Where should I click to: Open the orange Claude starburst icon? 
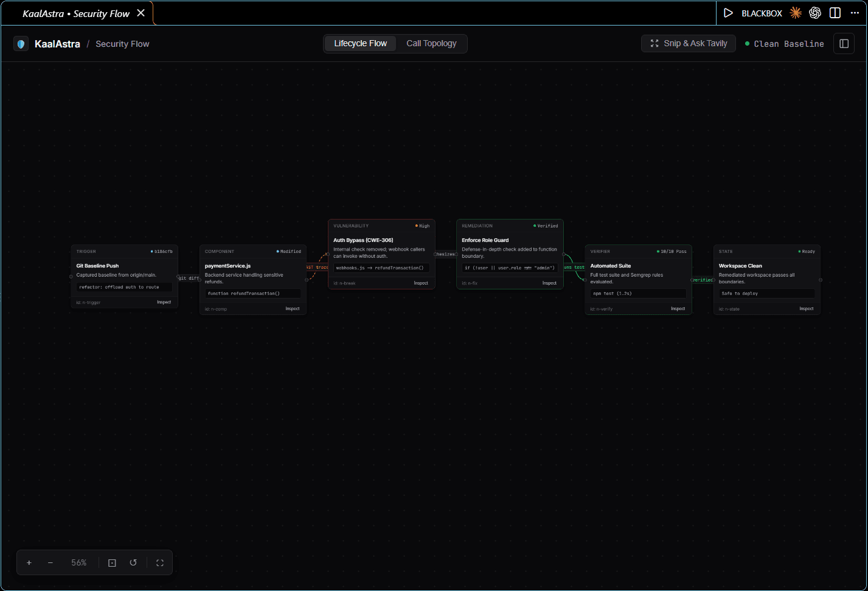[796, 13]
